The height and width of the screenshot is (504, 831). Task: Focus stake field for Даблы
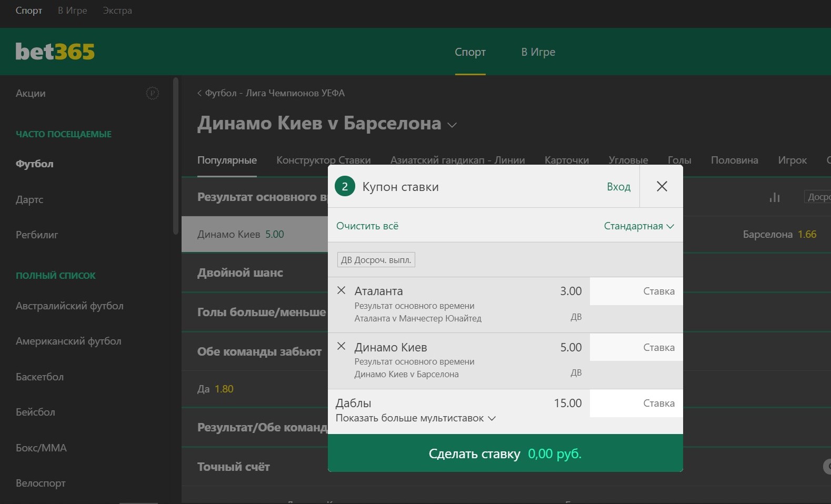636,403
